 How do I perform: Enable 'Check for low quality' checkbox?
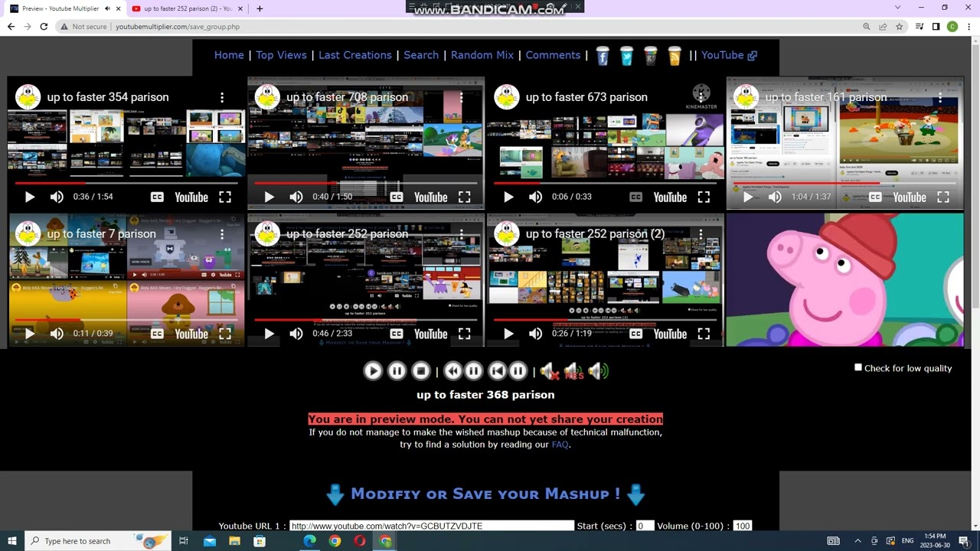pyautogui.click(x=858, y=367)
